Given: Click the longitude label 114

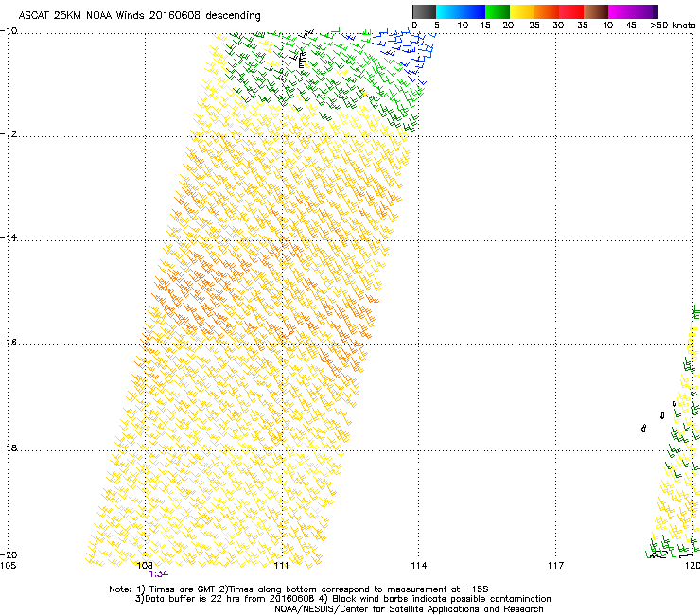Looking at the screenshot, I should point(419,566).
